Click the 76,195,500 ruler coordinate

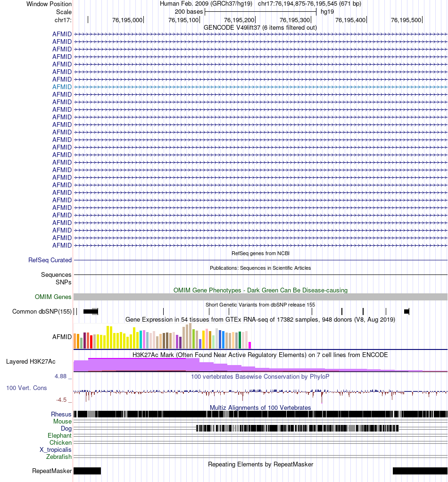(x=406, y=20)
